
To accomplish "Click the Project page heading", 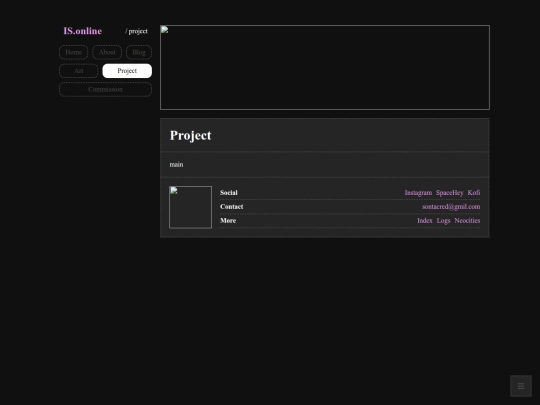I will point(190,135).
